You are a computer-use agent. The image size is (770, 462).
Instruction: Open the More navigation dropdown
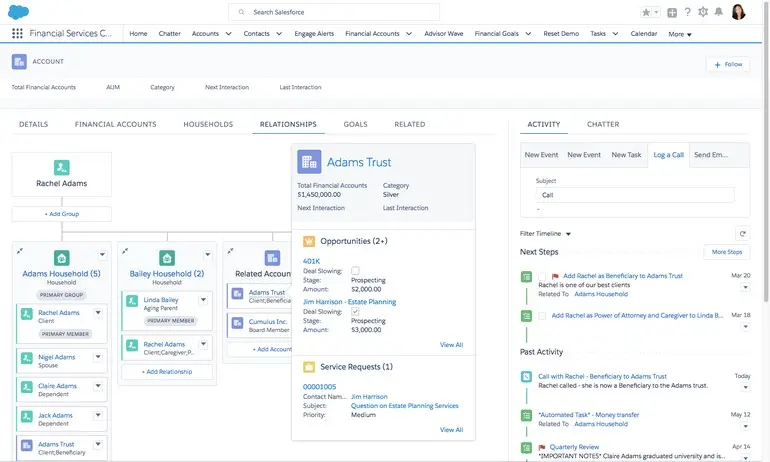[680, 34]
